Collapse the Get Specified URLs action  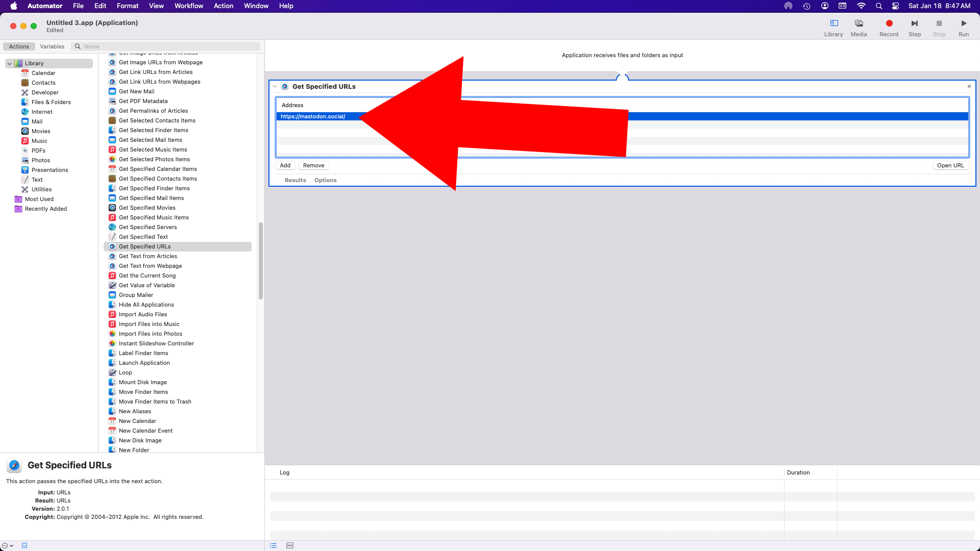pos(275,86)
